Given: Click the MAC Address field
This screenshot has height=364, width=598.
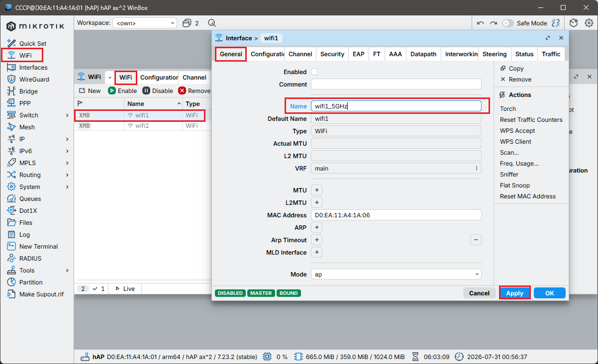Looking at the screenshot, I should click(x=396, y=215).
